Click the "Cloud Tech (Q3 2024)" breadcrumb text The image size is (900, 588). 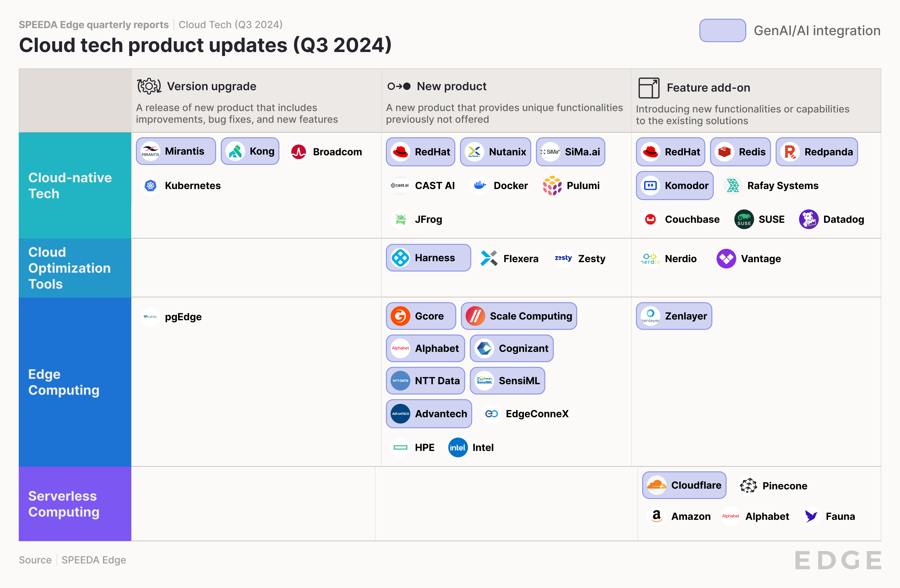231,25
